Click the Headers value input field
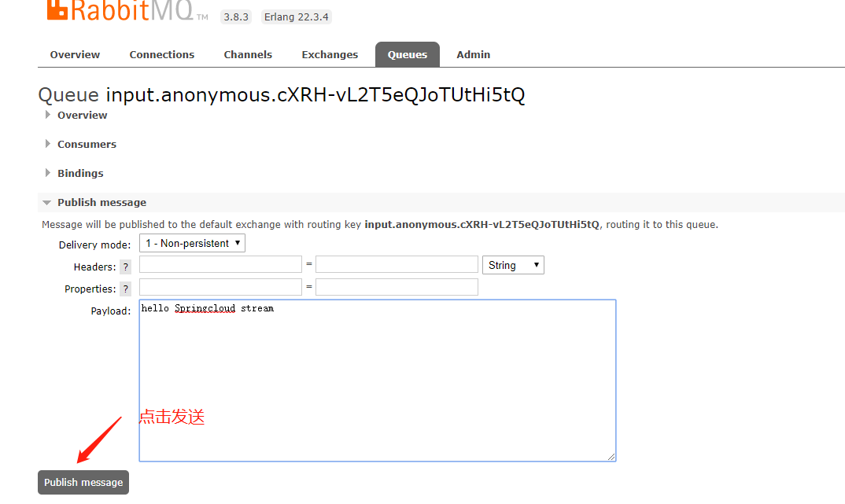Screen dimensions: 845x504 [x=397, y=264]
